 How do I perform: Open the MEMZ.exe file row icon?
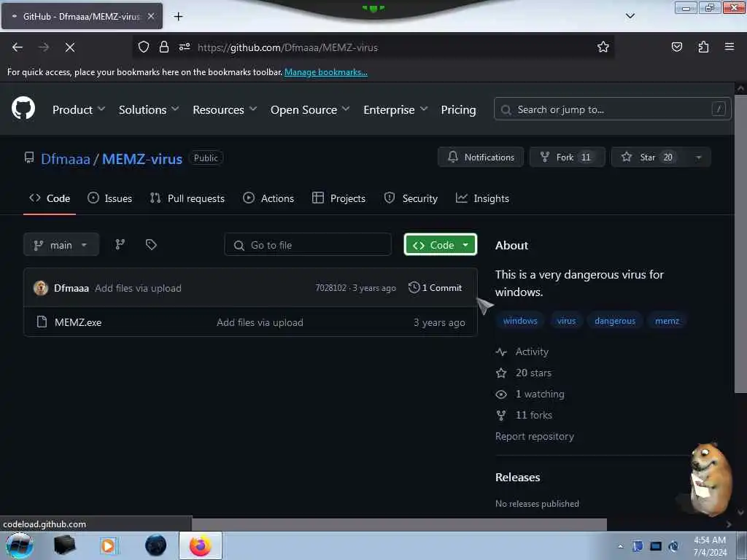point(42,322)
